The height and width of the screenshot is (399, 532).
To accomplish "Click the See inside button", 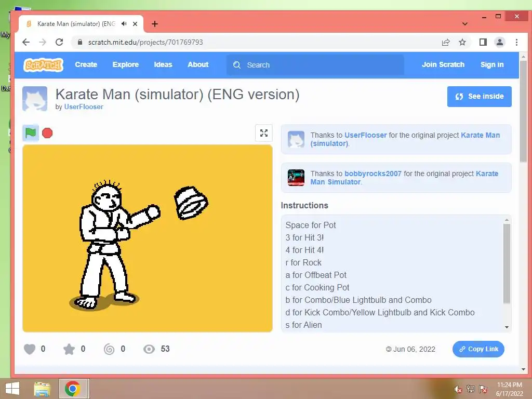I will point(479,96).
